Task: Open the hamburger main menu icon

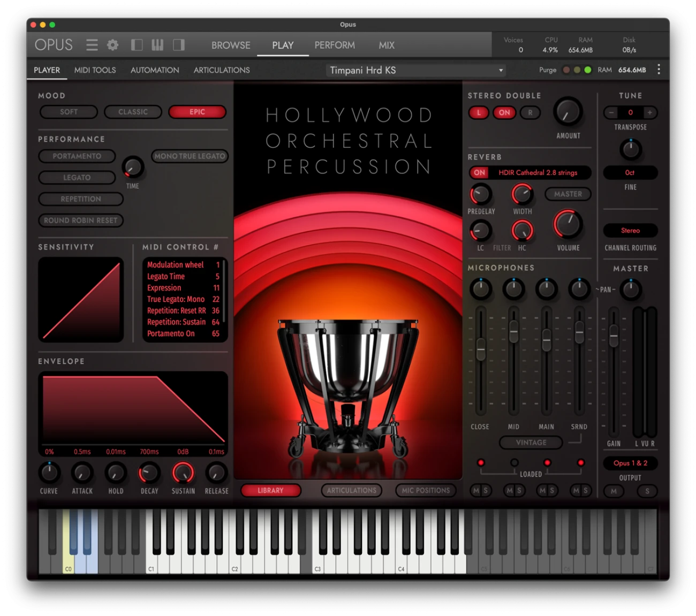Action: coord(92,45)
